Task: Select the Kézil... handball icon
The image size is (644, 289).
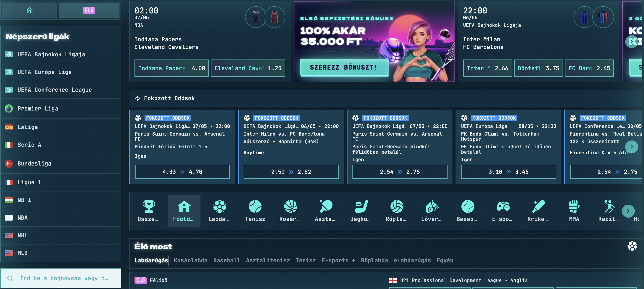Action: pyautogui.click(x=609, y=211)
